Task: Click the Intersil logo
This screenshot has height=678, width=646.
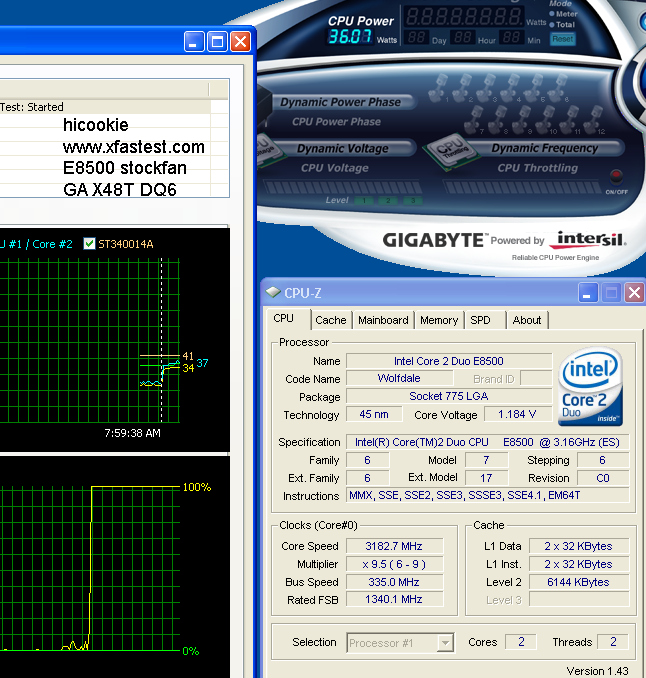Action: click(x=592, y=240)
